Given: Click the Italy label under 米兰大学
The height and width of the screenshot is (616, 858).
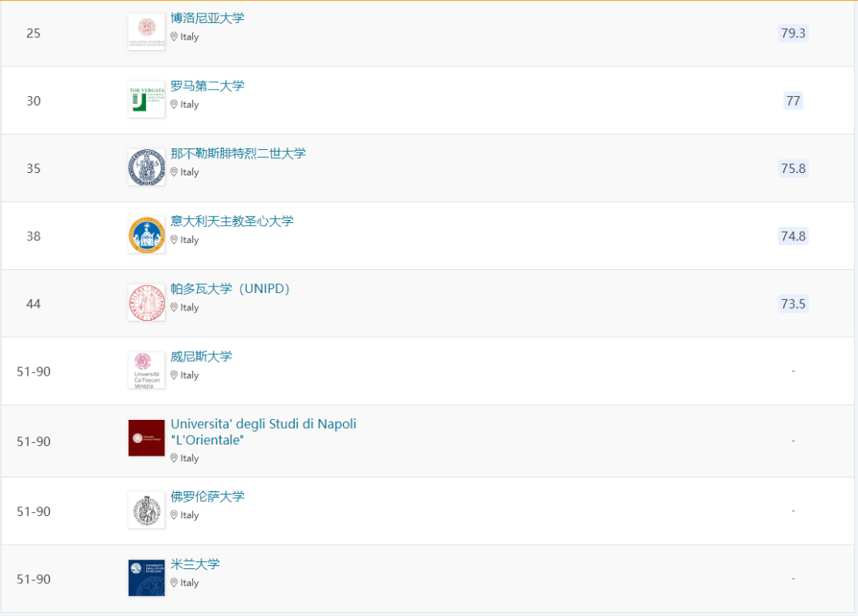Looking at the screenshot, I should click(x=189, y=583).
